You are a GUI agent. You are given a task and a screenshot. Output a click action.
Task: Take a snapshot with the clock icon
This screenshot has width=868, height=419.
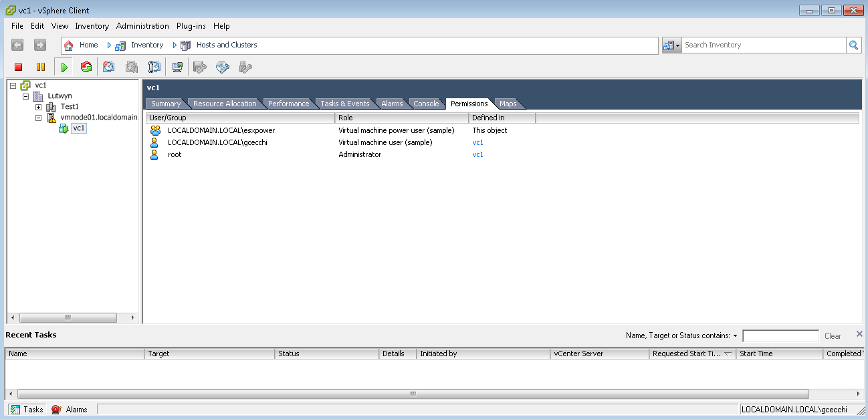108,67
